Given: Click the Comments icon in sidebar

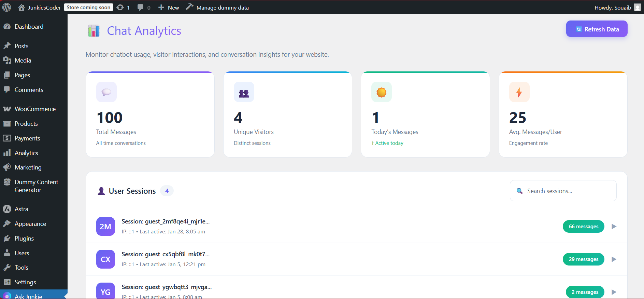Looking at the screenshot, I should 7,90.
